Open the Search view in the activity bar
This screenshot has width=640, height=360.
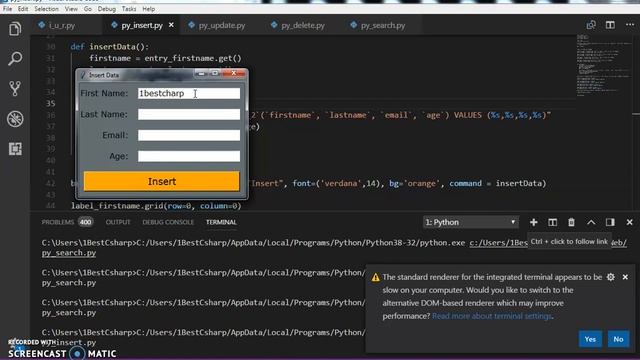pyautogui.click(x=15, y=58)
